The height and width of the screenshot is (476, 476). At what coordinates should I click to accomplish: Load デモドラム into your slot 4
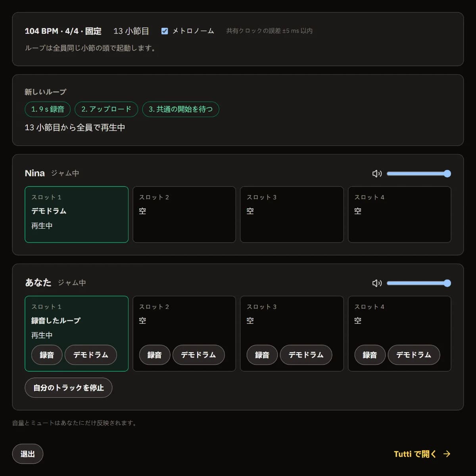pyautogui.click(x=414, y=355)
